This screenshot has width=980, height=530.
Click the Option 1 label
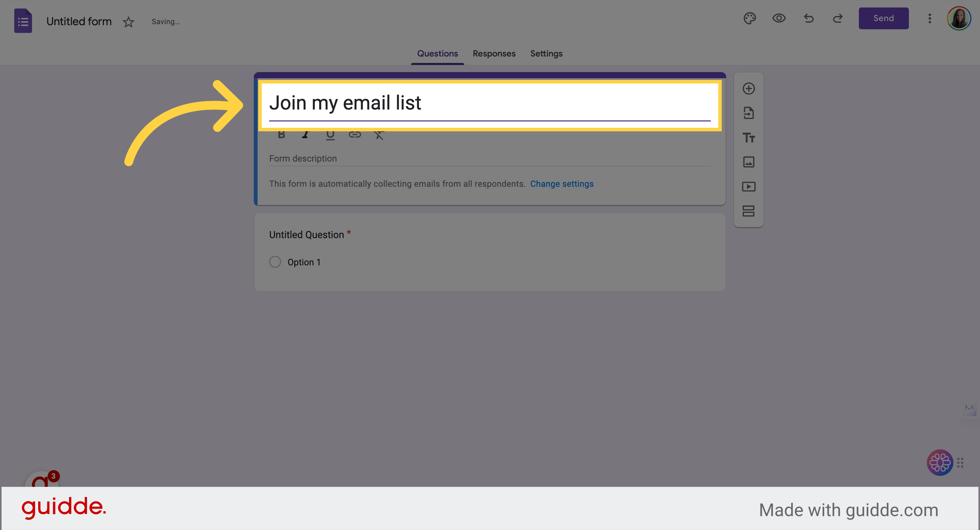point(304,262)
